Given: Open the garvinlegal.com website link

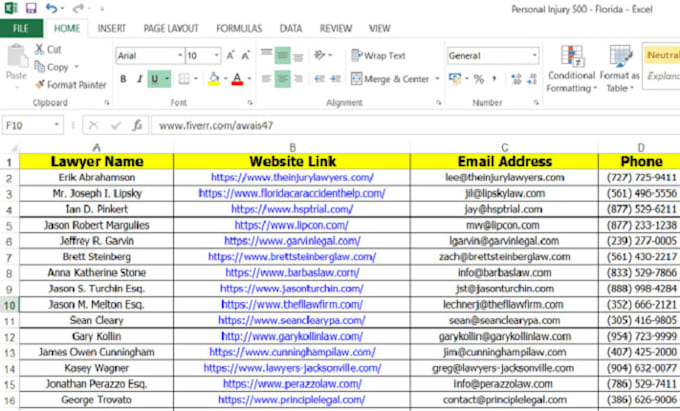Looking at the screenshot, I should tap(292, 241).
